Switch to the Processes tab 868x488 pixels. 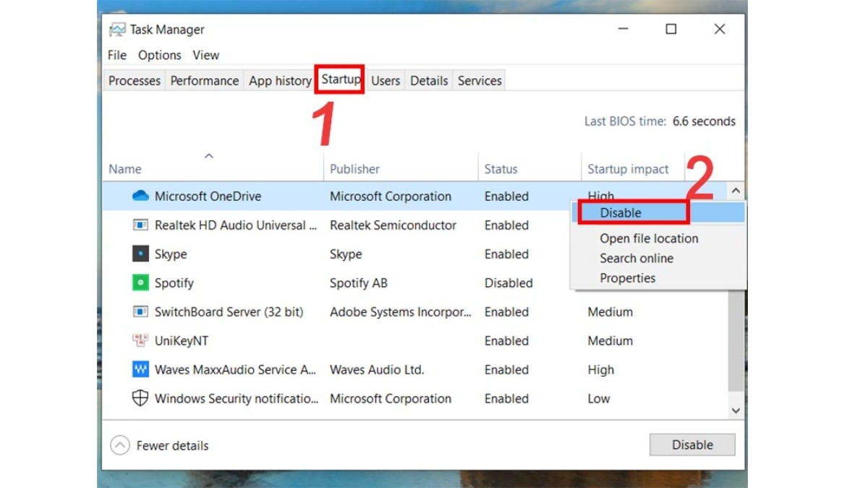(135, 81)
